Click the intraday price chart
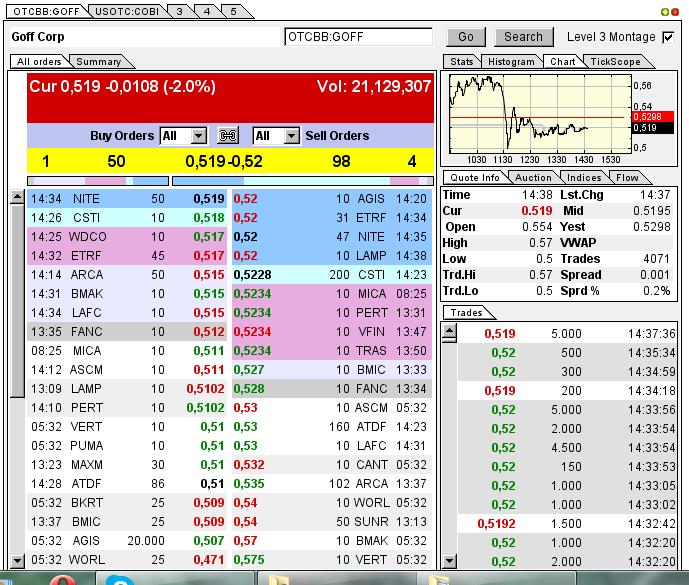 540,113
